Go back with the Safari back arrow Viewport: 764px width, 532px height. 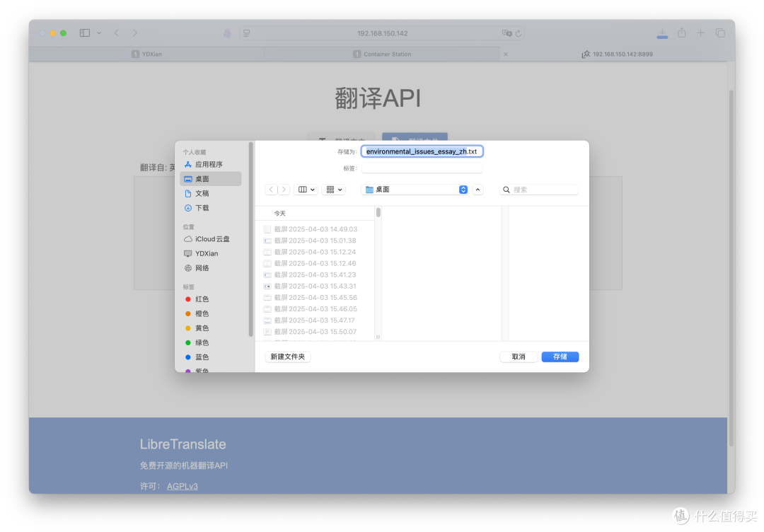117,33
